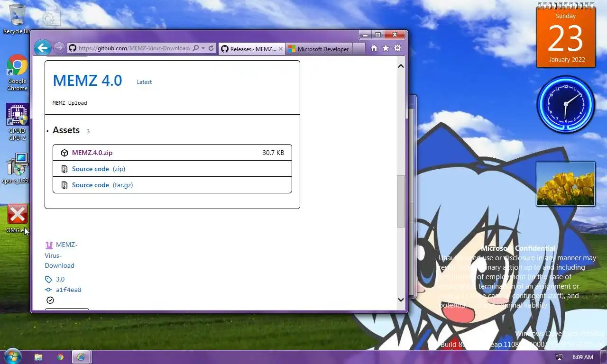The width and height of the screenshot is (607, 364).
Task: Click the blue analog clock gadget
Action: [566, 104]
